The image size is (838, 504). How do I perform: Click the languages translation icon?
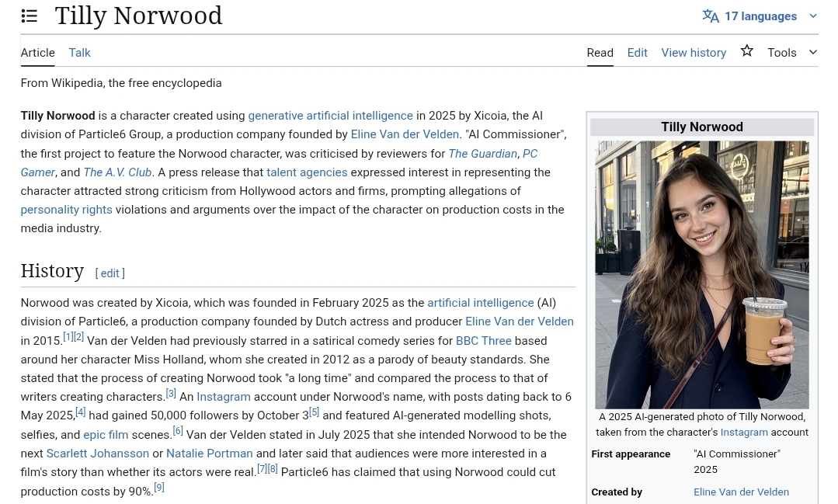[711, 16]
